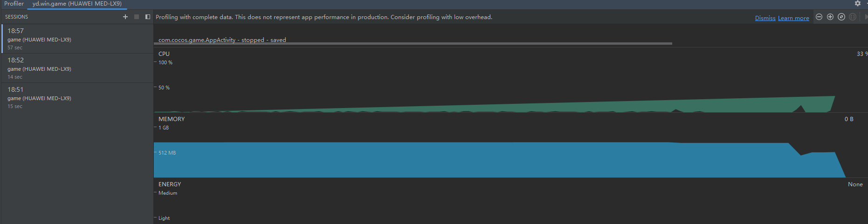Select the 18:57 session of 57 sec

tap(77, 39)
